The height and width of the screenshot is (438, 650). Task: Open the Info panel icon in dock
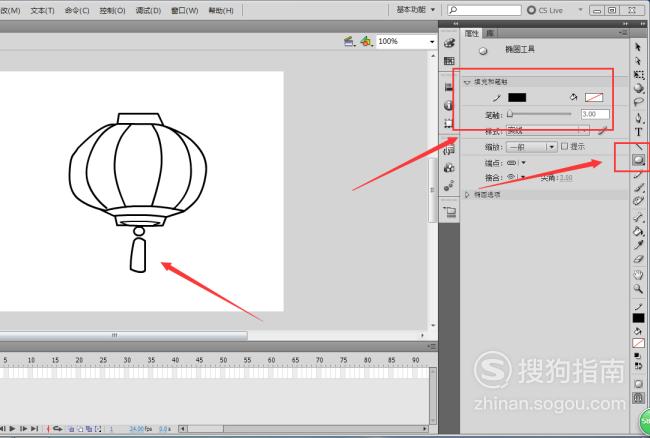(x=449, y=105)
